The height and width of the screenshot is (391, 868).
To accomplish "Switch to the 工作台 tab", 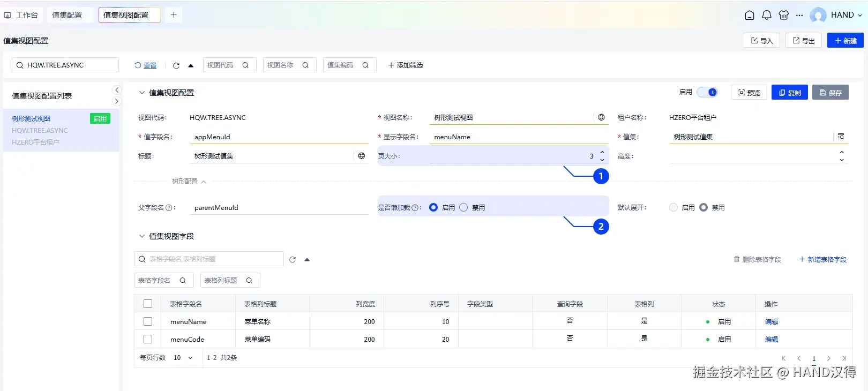I will (22, 15).
